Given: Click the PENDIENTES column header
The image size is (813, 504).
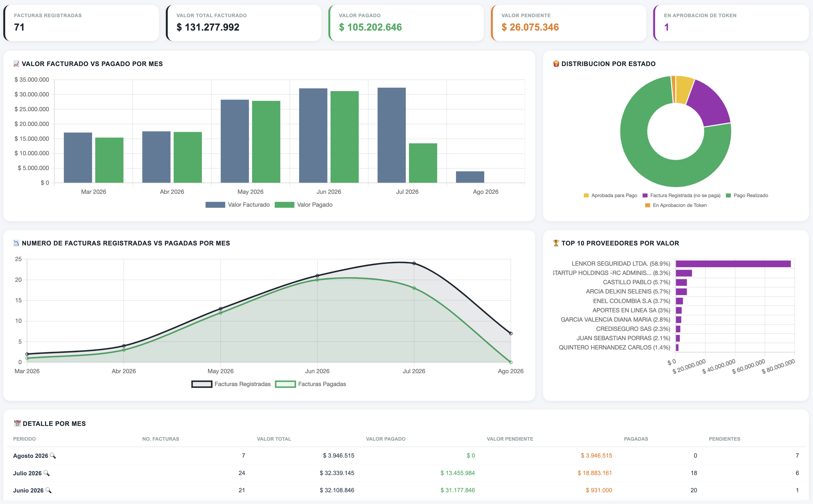Looking at the screenshot, I should (x=724, y=439).
